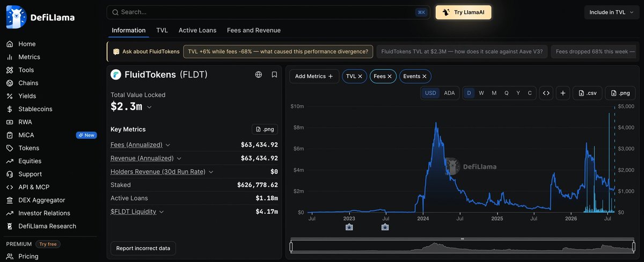Click the top grip of range slider
Viewport: 644px width, 262px height.
463,239
